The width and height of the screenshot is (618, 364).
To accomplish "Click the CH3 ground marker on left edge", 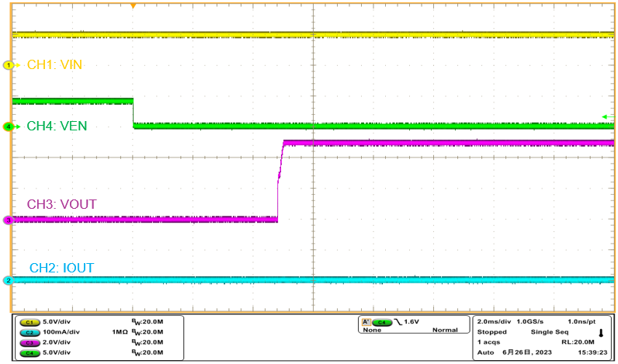I will [x=9, y=220].
